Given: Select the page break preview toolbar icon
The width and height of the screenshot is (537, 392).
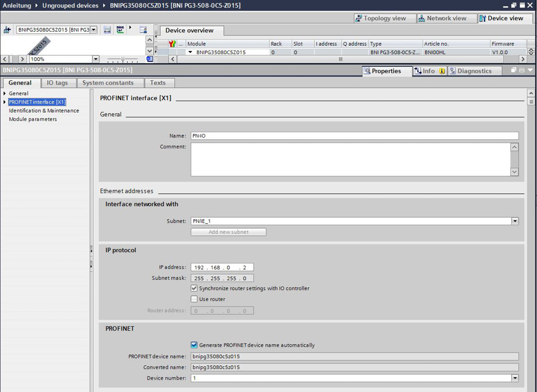Looking at the screenshot, I should tap(120, 30).
